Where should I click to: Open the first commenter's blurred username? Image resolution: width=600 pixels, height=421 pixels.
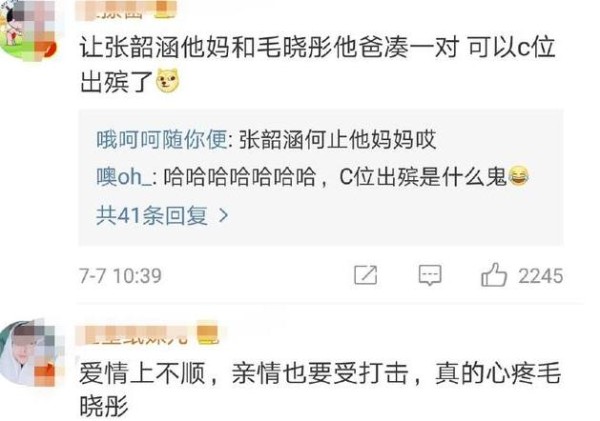tap(115, 10)
